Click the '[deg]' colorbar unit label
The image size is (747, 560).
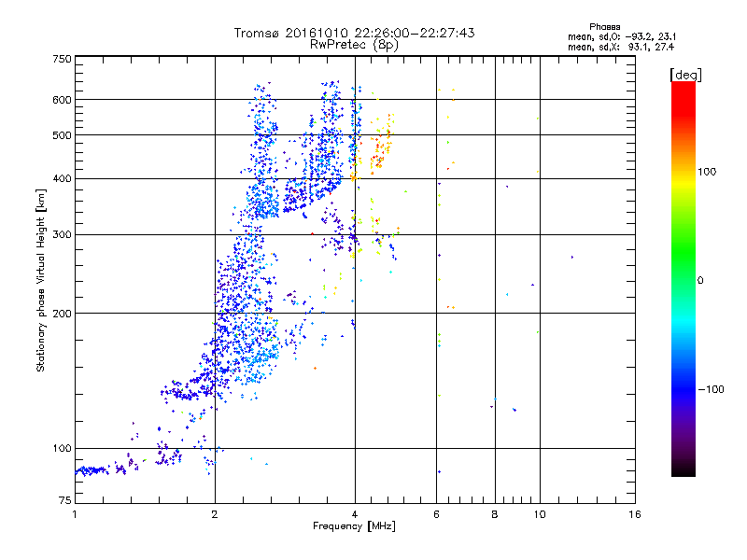685,75
